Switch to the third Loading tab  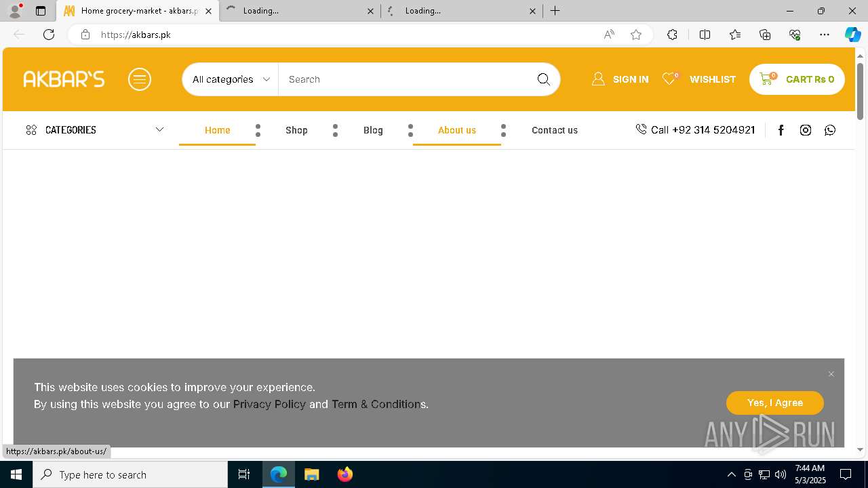click(x=462, y=11)
